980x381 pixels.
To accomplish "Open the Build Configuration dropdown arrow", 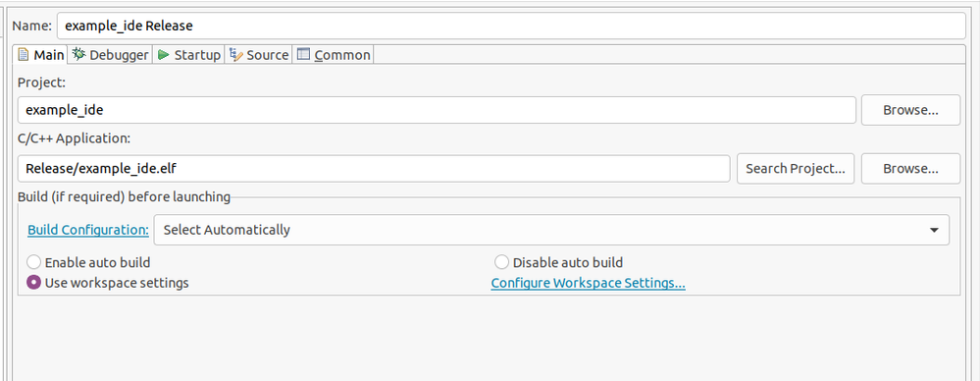I will point(934,230).
